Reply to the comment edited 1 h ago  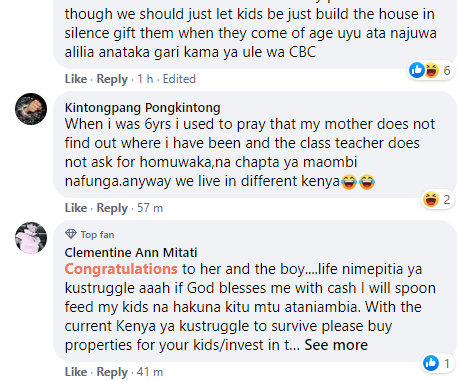(112, 79)
